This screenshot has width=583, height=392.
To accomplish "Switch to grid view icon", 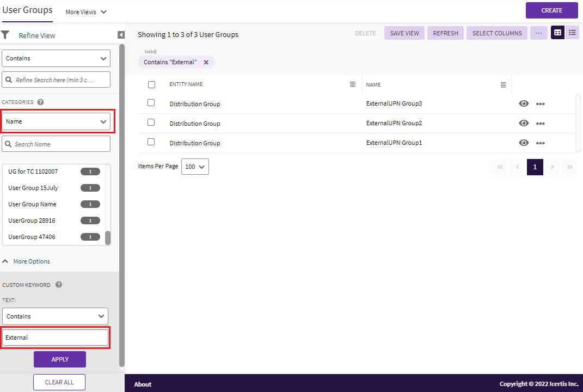I will [557, 33].
